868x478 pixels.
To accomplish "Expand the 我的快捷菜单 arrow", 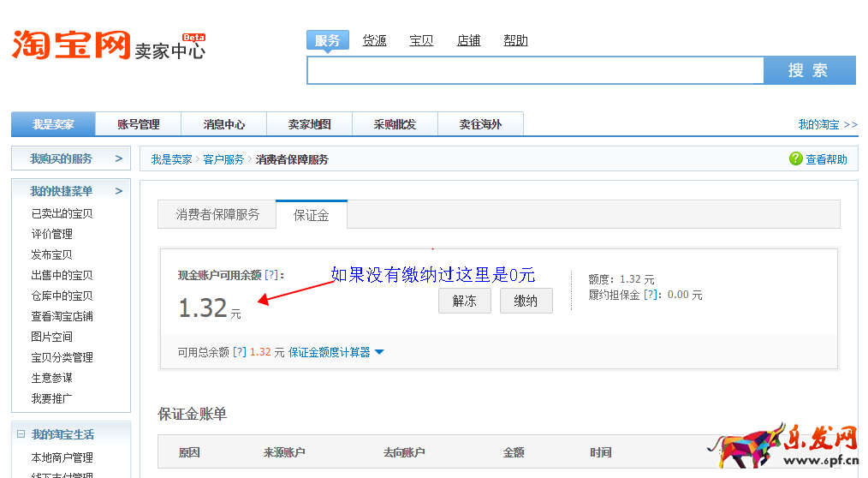I will (119, 191).
